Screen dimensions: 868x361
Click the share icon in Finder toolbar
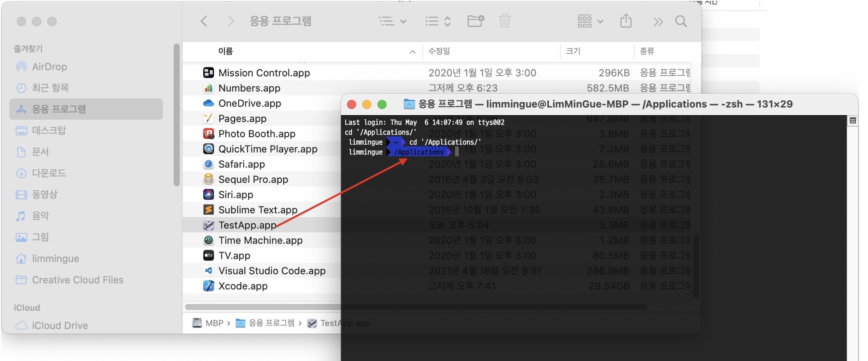(626, 21)
